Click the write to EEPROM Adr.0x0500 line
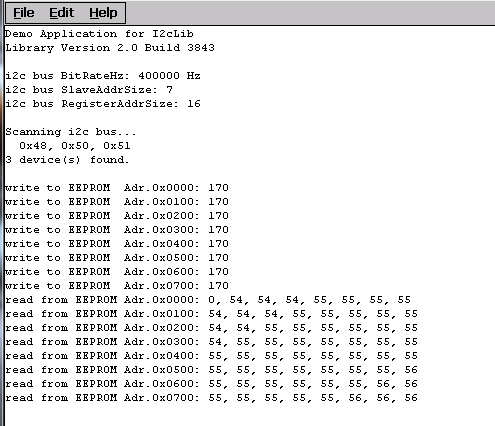Image resolution: width=495 pixels, height=426 pixels. pos(117,258)
